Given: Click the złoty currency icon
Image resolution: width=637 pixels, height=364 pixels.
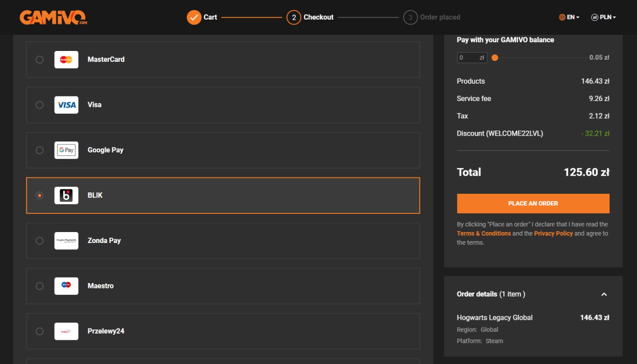Looking at the screenshot, I should click(594, 17).
